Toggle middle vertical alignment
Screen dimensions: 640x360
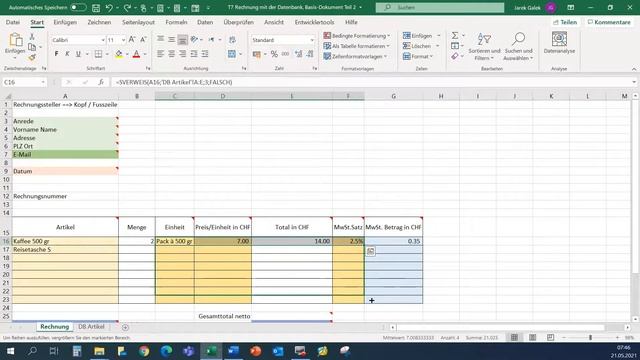pos(171,39)
